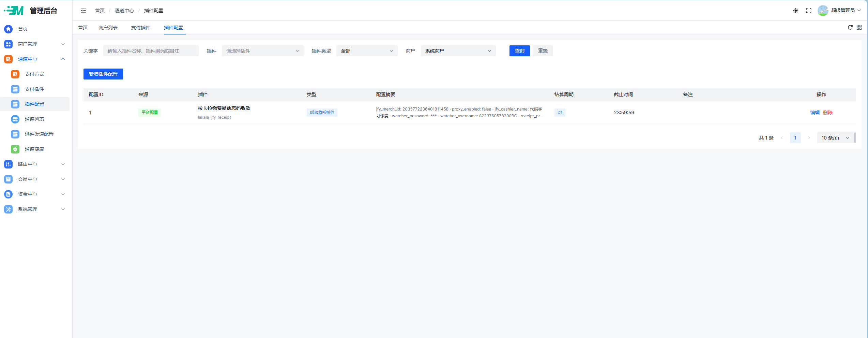Click the 通道健康 shield icon
This screenshot has height=338, width=868.
pos(15,149)
